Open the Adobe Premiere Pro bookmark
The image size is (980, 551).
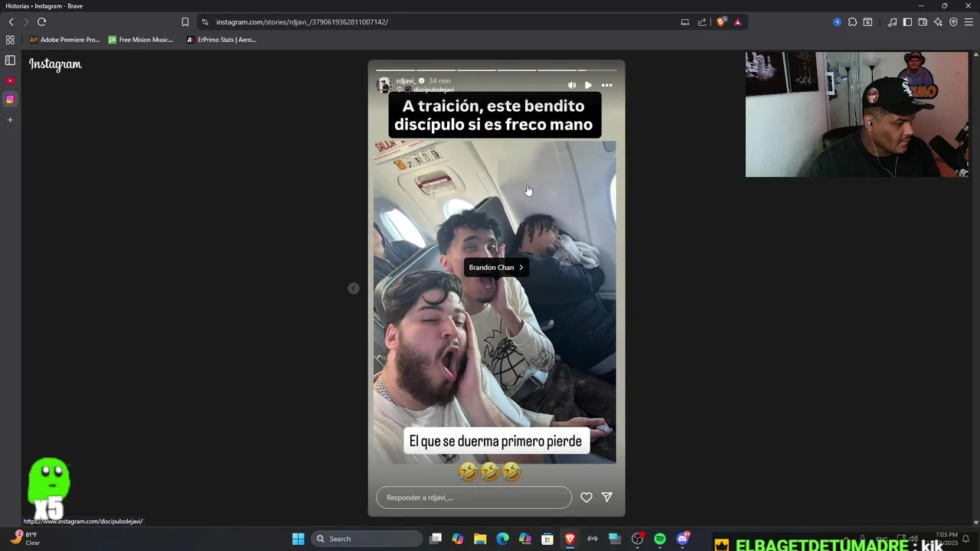[64, 40]
